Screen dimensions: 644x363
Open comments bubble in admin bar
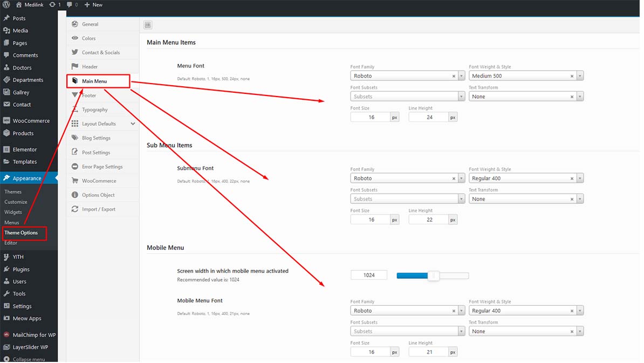pos(70,4)
